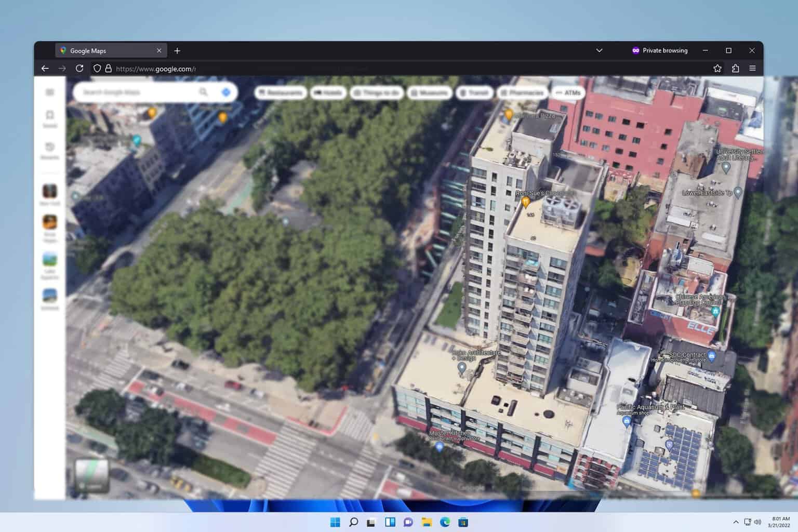Select the Things to do chip
Image resolution: width=798 pixels, height=532 pixels.
(377, 92)
